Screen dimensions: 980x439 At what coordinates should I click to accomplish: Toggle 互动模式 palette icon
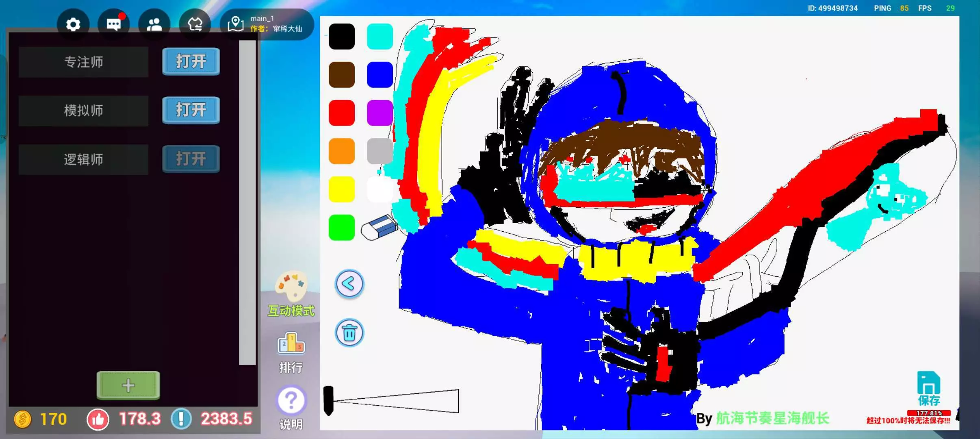(x=291, y=287)
